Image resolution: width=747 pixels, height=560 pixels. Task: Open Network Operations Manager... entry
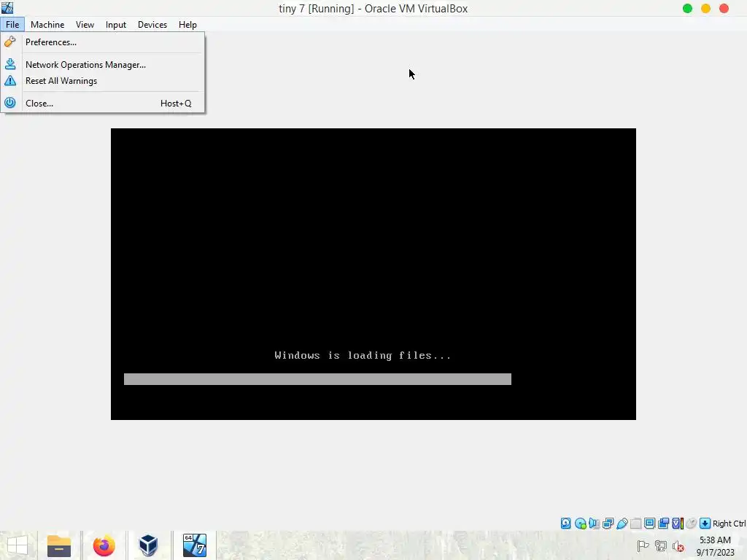(103, 64)
